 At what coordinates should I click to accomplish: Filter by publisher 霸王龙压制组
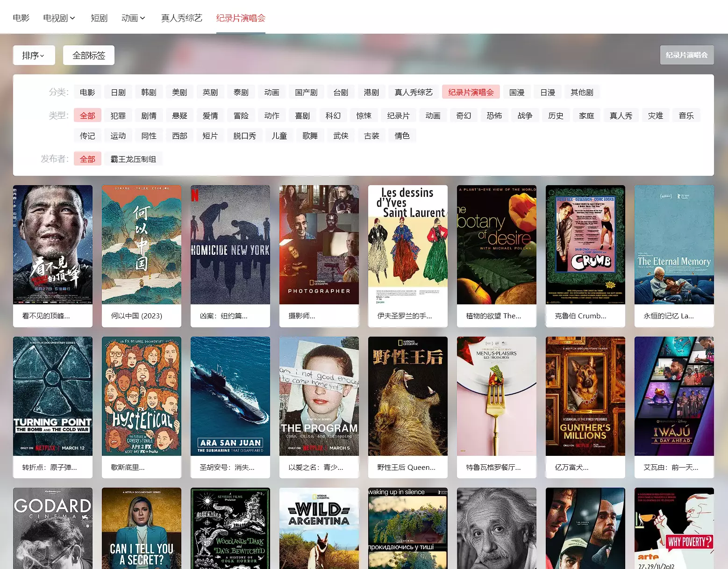click(x=133, y=159)
